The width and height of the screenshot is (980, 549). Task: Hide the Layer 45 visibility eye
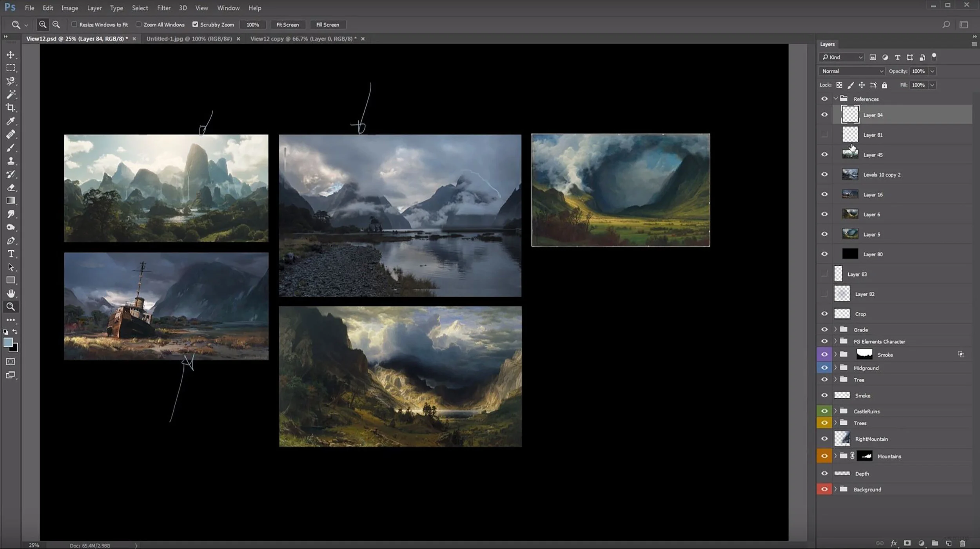[x=824, y=154]
